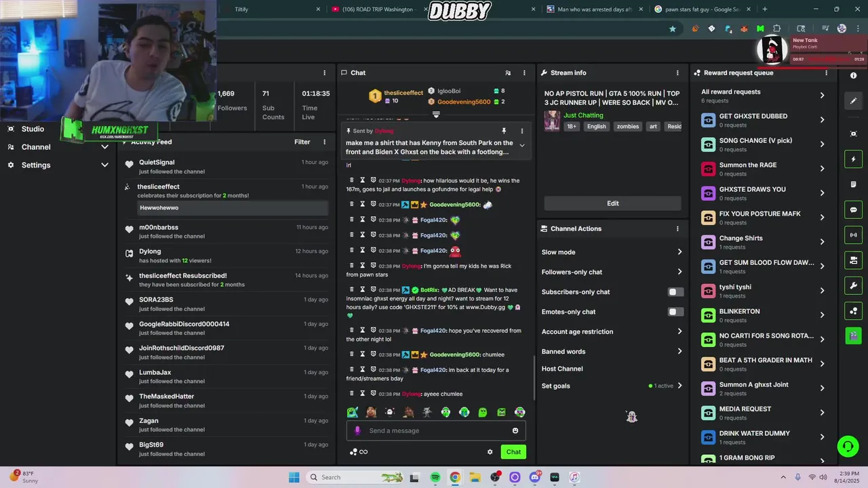This screenshot has width=868, height=488.
Task: Open chat settings gear icon
Action: 490,452
